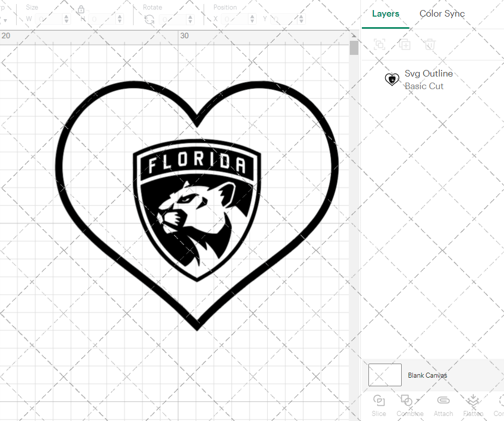Click the Position Y stepper arrows

(x=301, y=19)
